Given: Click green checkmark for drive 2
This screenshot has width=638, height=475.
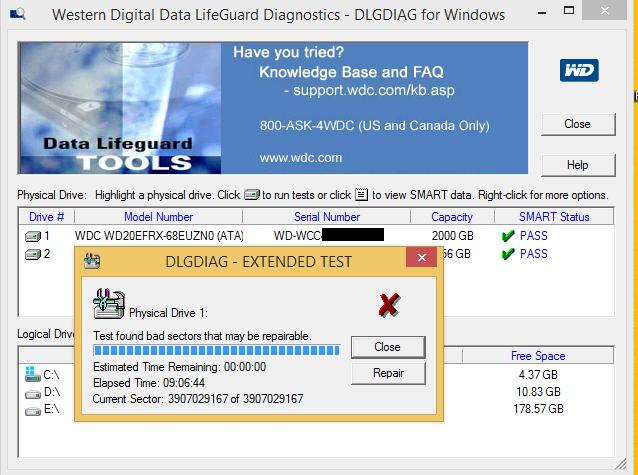Looking at the screenshot, I should tap(508, 254).
